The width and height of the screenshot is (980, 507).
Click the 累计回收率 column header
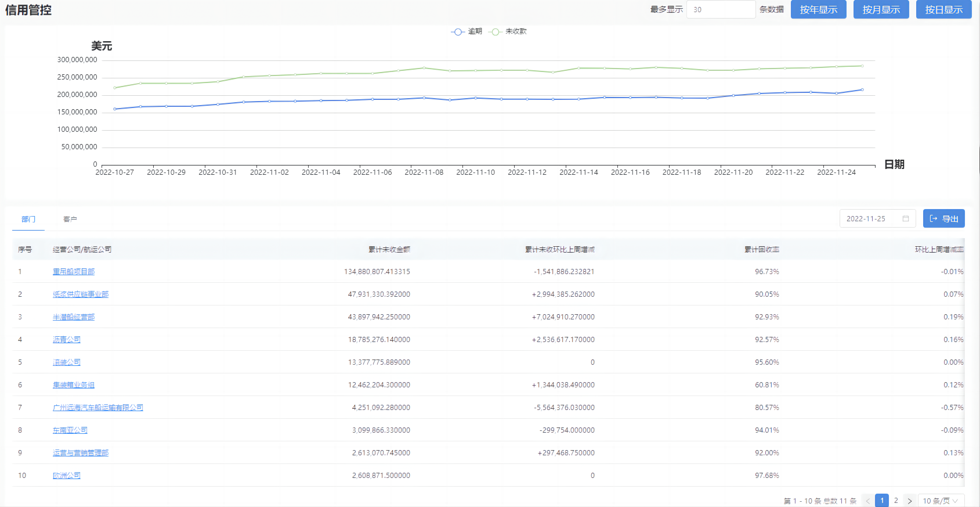point(762,249)
